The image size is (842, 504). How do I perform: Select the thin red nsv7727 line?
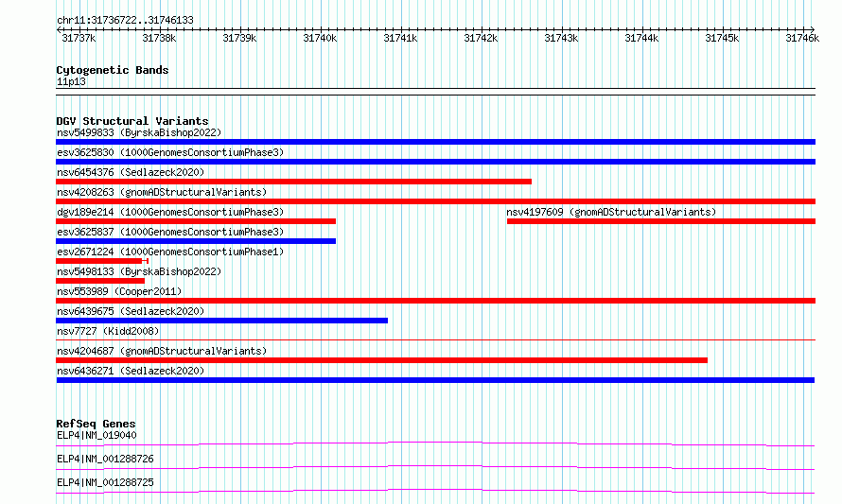point(435,339)
